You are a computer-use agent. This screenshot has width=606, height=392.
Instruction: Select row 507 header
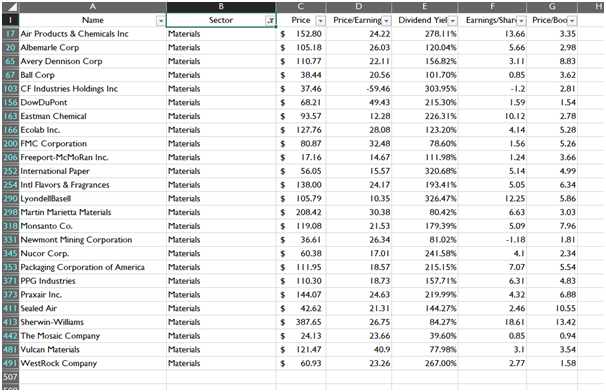point(10,377)
